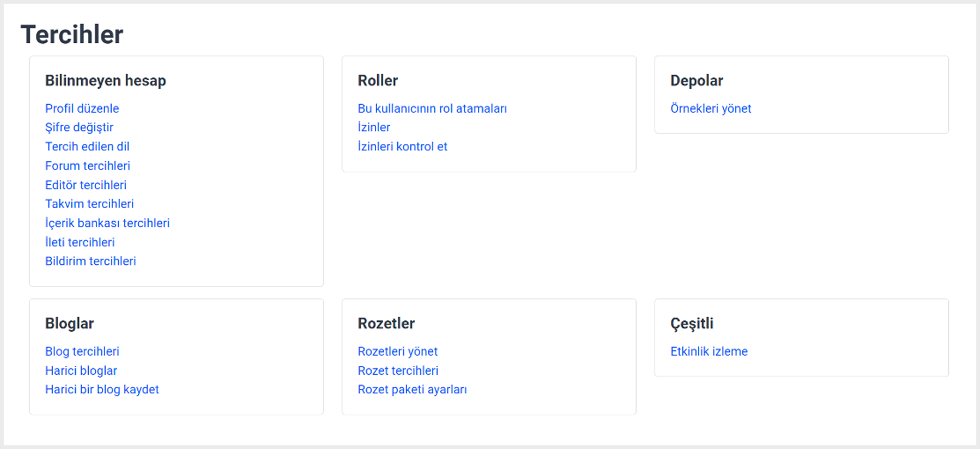Go to Editör tercihleri
The height and width of the screenshot is (449, 980).
coord(86,185)
